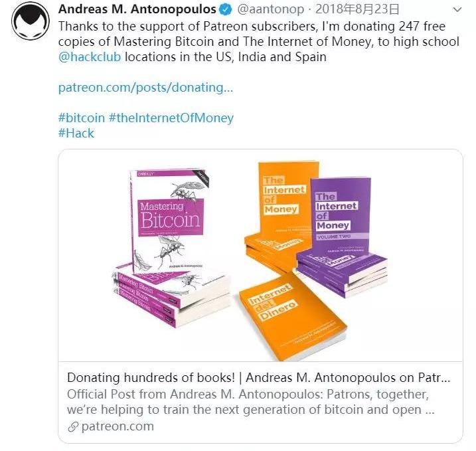Open the #Hack hashtag
This screenshot has width=476, height=451.
[76, 133]
